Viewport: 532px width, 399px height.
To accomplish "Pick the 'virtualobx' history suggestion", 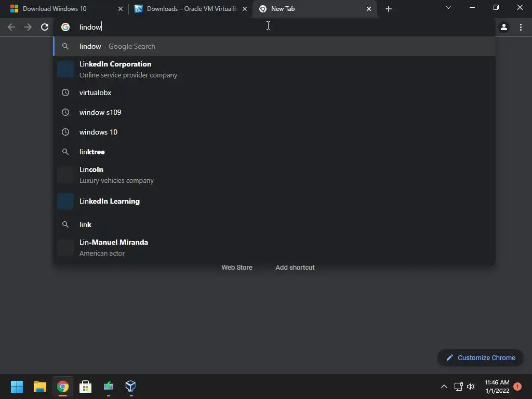I will point(274,92).
